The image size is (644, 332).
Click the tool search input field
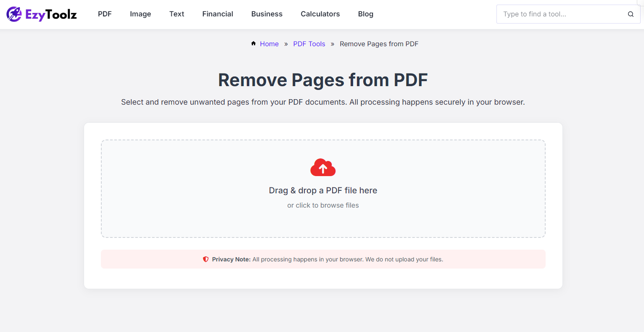pos(559,14)
